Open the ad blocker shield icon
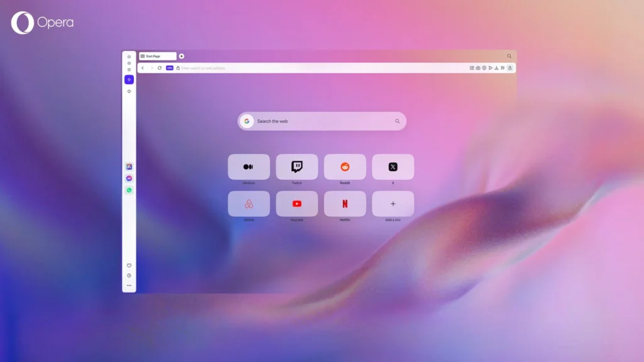644x362 pixels. point(484,68)
